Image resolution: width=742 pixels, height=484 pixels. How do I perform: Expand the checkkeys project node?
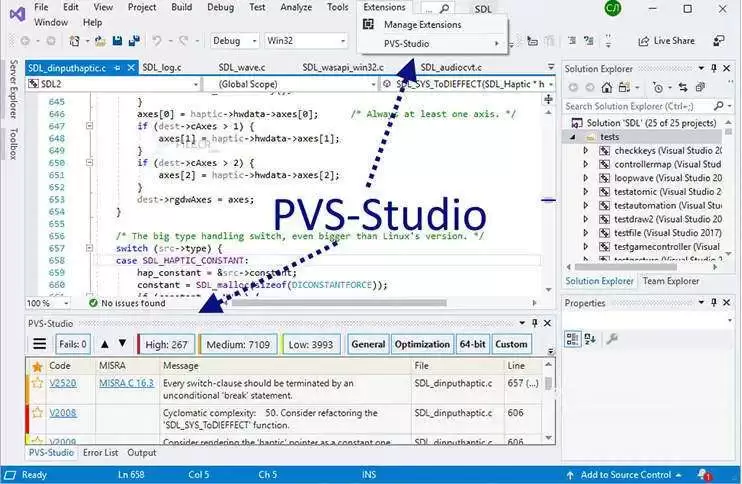(586, 150)
